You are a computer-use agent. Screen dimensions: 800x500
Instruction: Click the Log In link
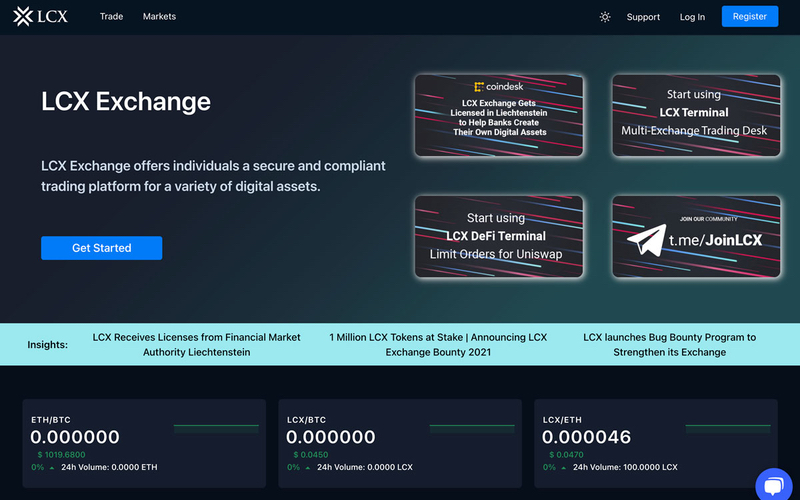[x=692, y=17]
